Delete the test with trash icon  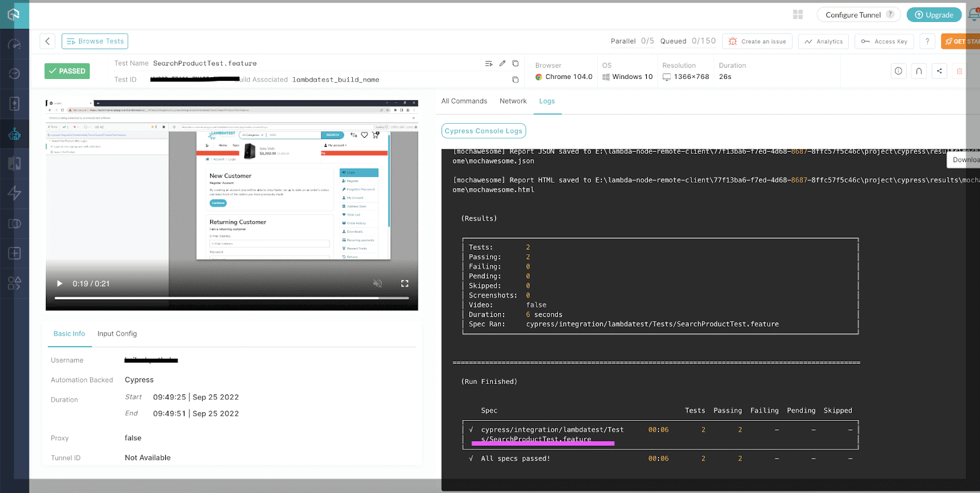coord(959,71)
